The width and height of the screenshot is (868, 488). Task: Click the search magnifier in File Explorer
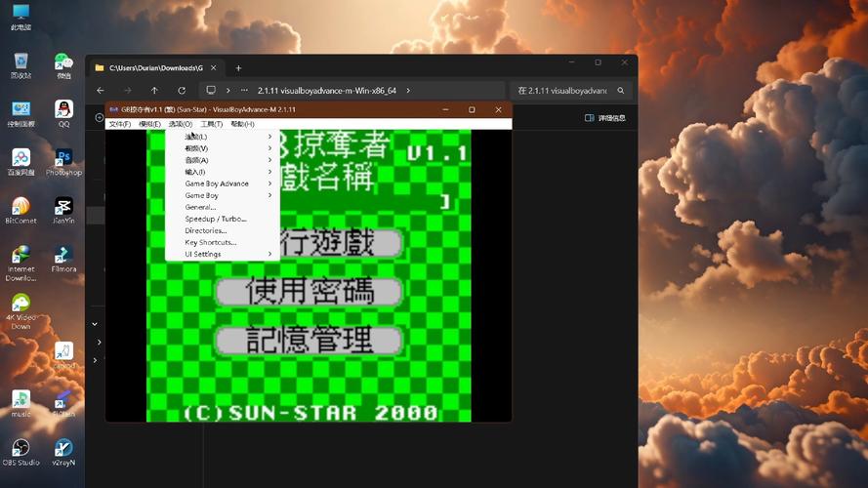click(x=621, y=90)
